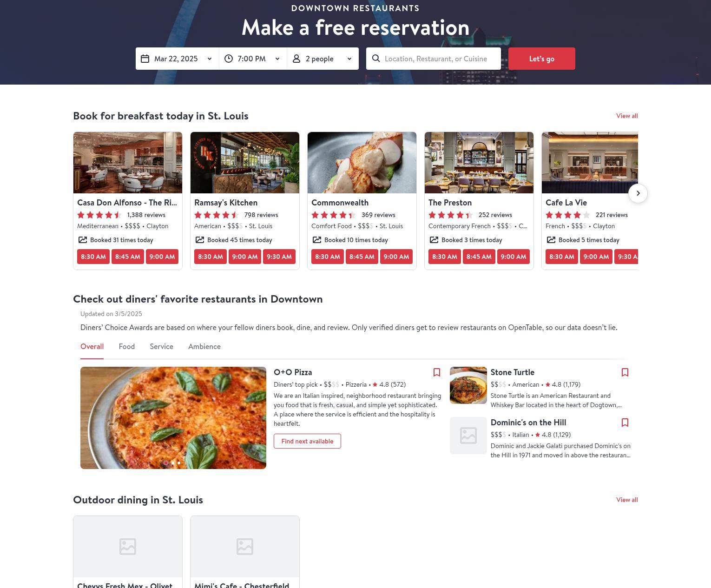
Task: Click the calendar icon in date picker
Action: 145,59
